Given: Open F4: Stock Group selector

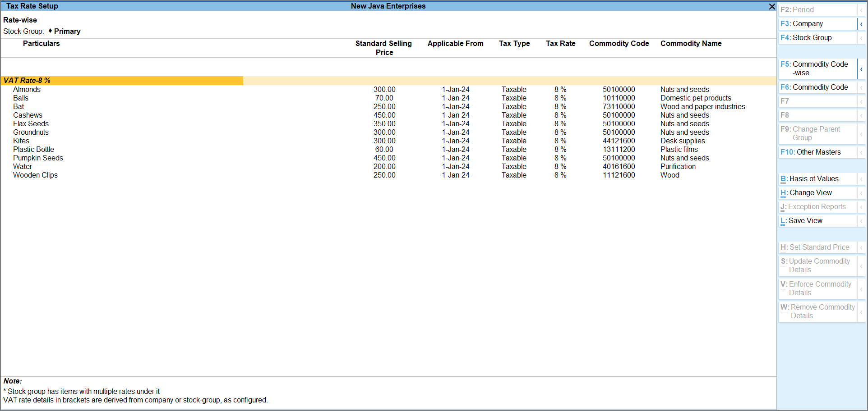Looking at the screenshot, I should [817, 37].
